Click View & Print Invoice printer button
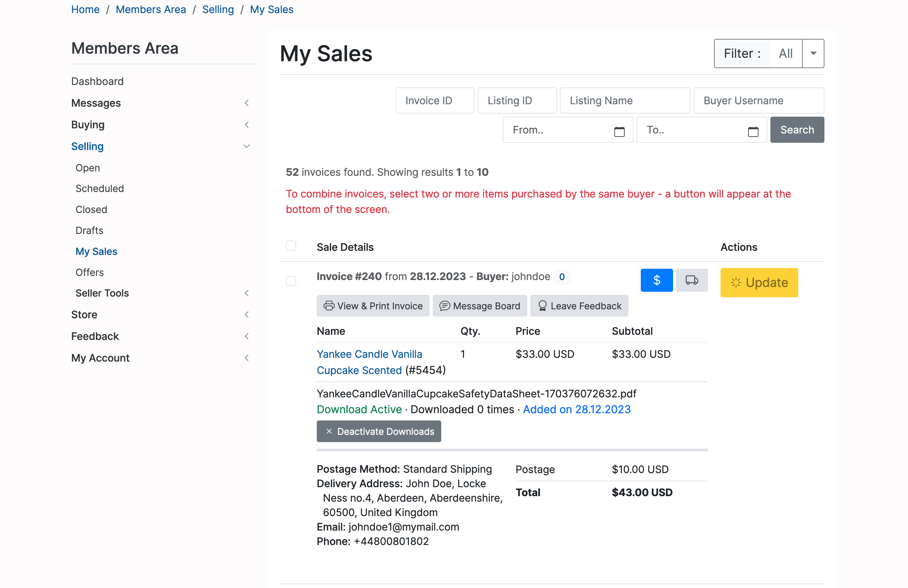The width and height of the screenshot is (908, 588). tap(373, 306)
